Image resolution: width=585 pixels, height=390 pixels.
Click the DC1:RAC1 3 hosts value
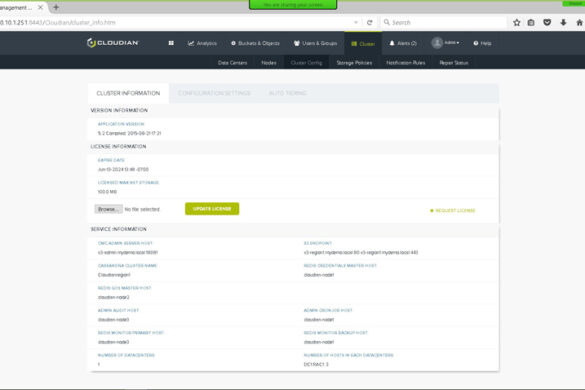point(316,364)
